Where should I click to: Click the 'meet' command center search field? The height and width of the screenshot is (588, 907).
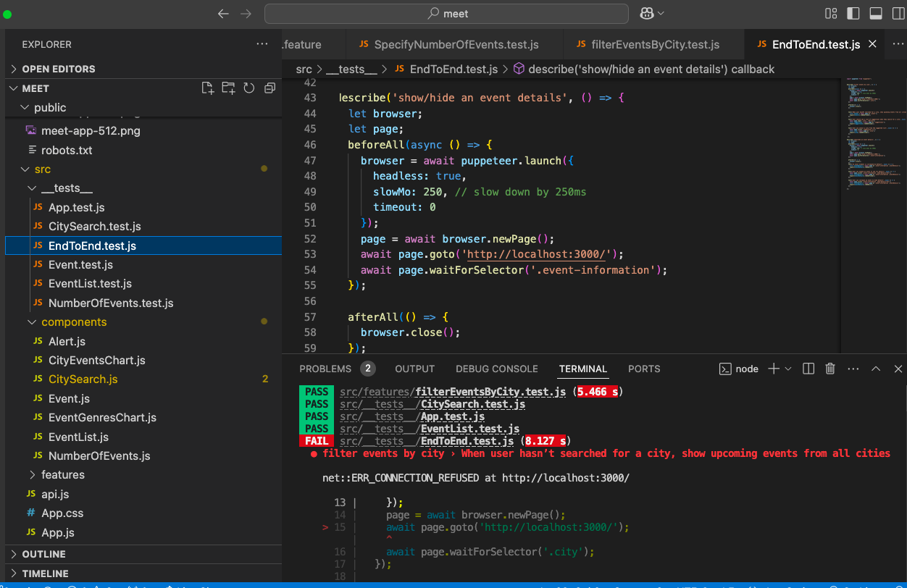point(446,14)
